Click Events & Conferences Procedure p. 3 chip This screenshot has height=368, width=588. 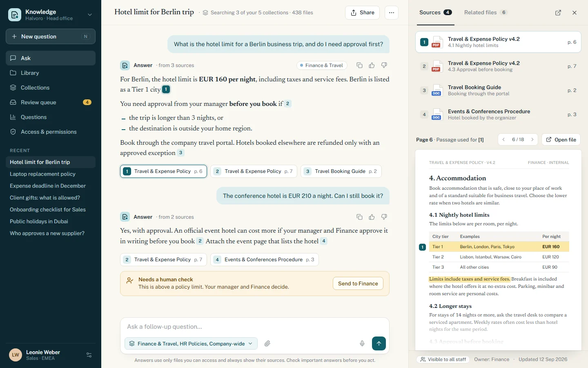click(x=265, y=260)
